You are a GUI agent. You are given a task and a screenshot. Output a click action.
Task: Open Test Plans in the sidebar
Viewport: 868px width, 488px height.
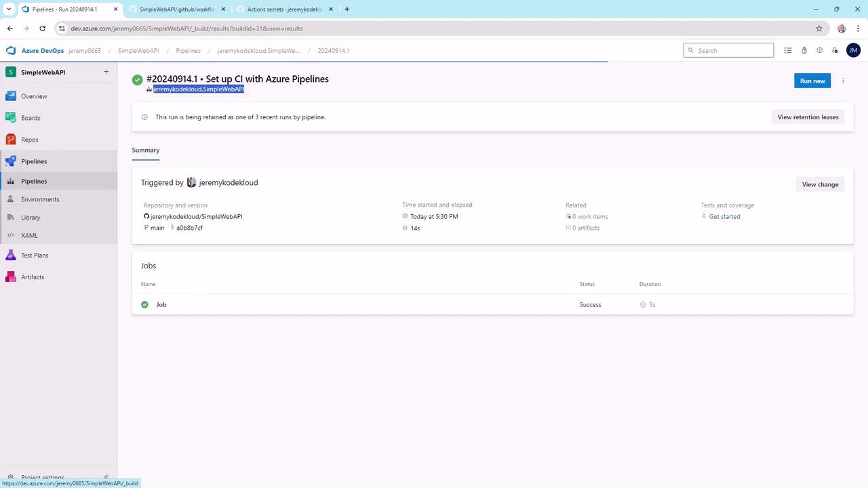pyautogui.click(x=35, y=256)
